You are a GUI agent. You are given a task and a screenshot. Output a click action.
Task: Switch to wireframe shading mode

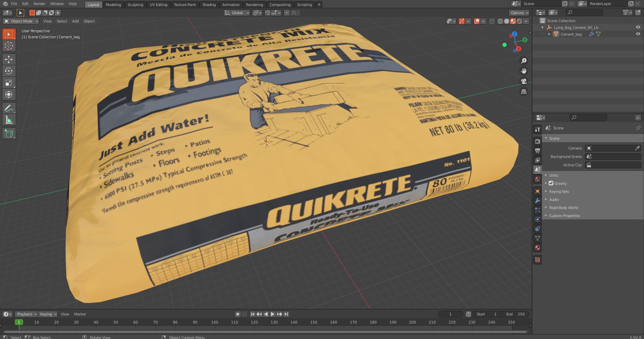500,21
